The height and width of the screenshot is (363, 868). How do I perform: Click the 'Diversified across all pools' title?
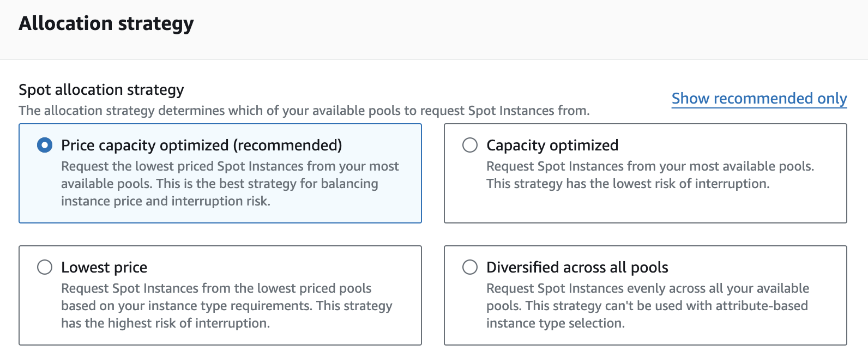coord(577,268)
